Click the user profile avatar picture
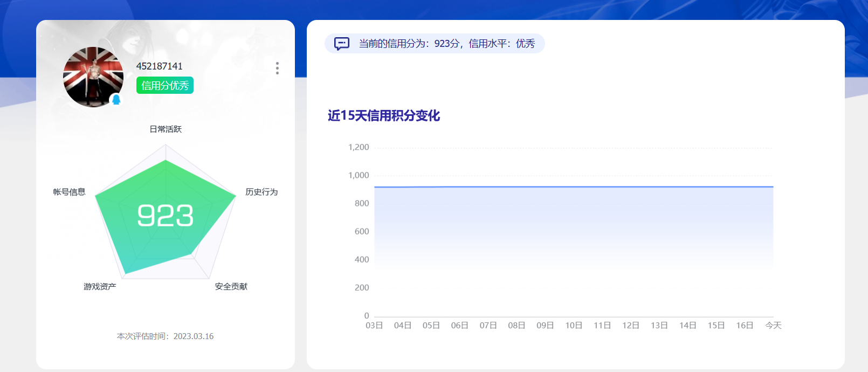Viewport: 868px width, 372px height. pyautogui.click(x=93, y=77)
